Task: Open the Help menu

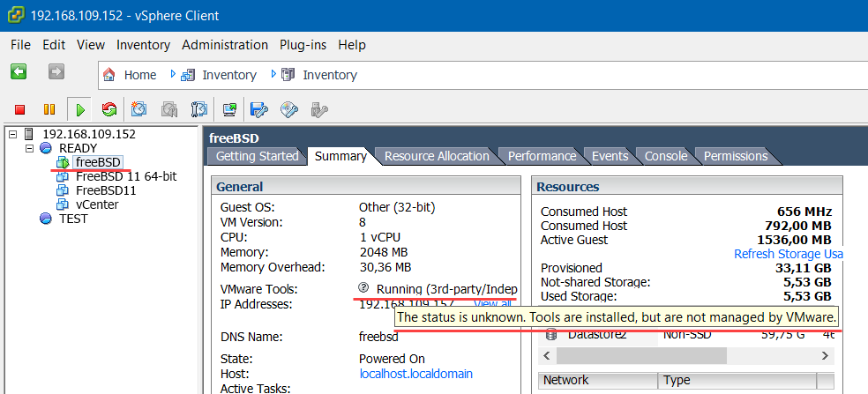Action: point(352,45)
